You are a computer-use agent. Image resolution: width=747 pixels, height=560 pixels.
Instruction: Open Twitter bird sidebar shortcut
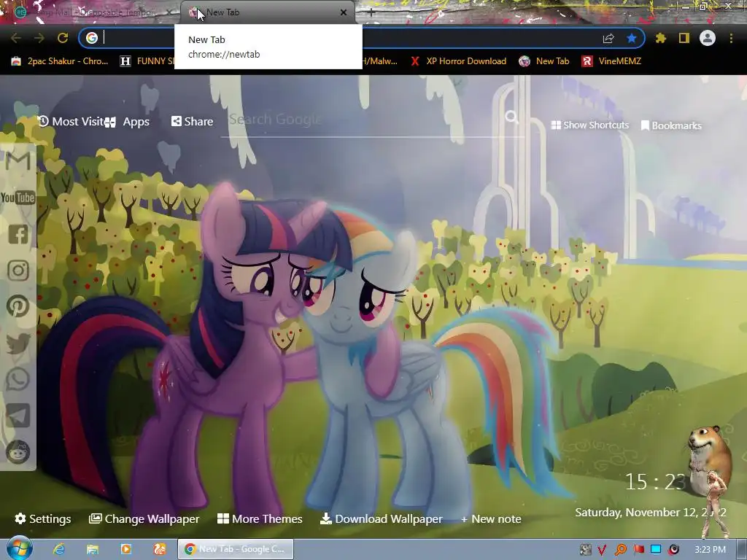coord(18,343)
